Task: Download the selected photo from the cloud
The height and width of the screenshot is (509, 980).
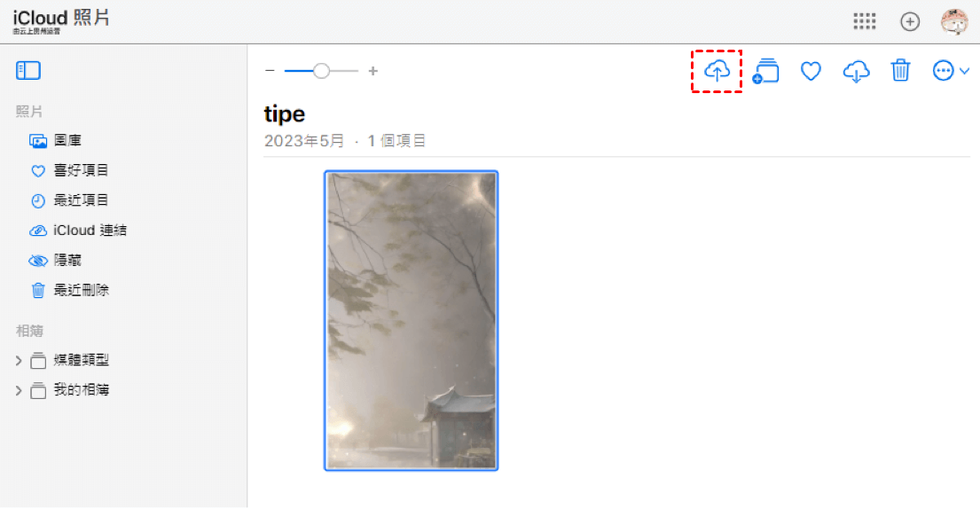Action: coord(856,71)
